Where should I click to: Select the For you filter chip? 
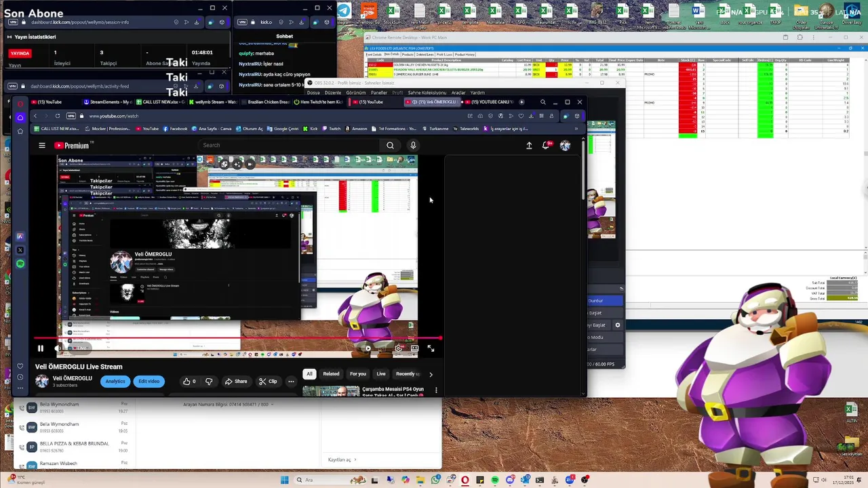358,373
